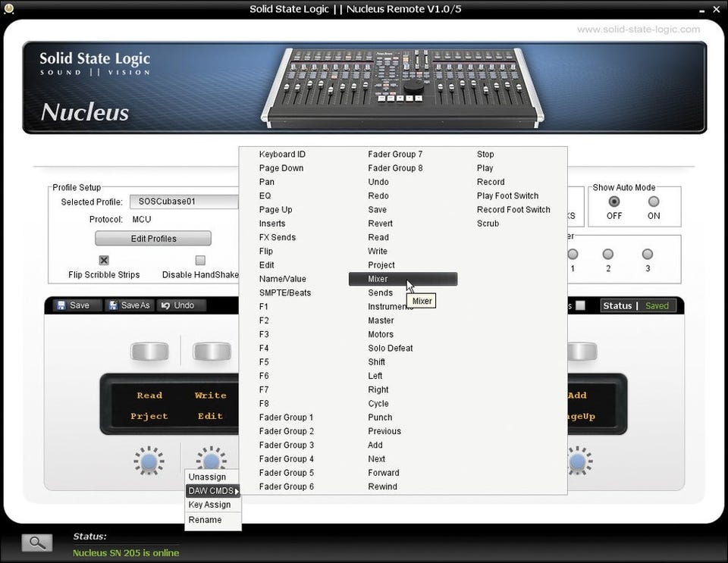The height and width of the screenshot is (563, 728).
Task: Click the Edit label on scribble strip
Action: point(210,416)
